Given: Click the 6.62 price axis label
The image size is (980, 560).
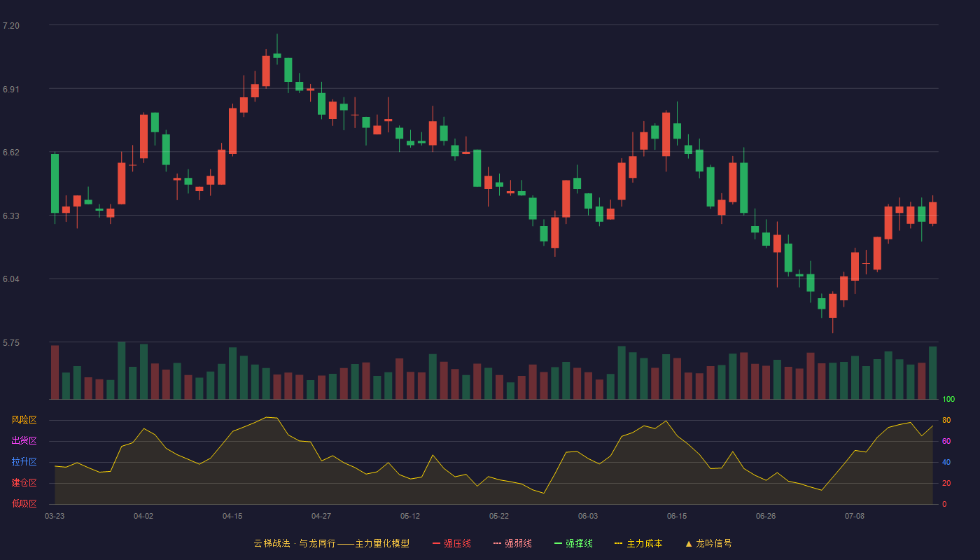Looking at the screenshot, I should tap(11, 153).
